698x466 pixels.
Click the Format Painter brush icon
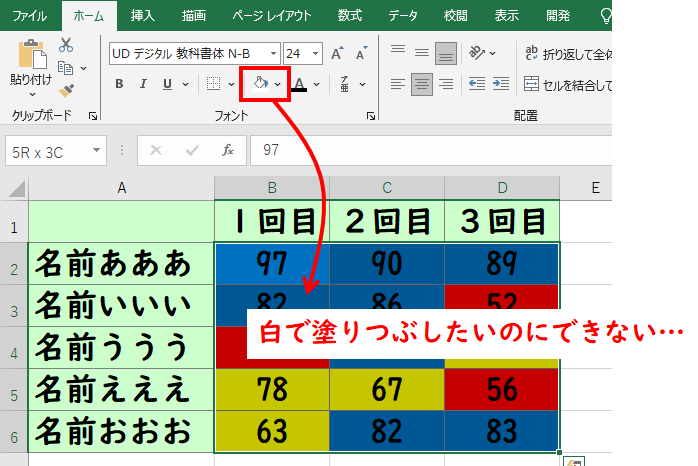pyautogui.click(x=66, y=90)
